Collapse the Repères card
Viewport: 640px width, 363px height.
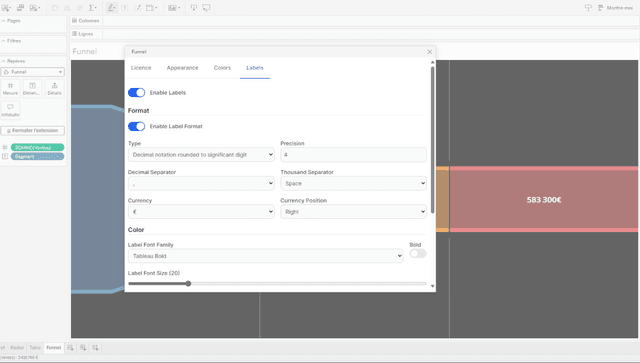tap(3, 61)
